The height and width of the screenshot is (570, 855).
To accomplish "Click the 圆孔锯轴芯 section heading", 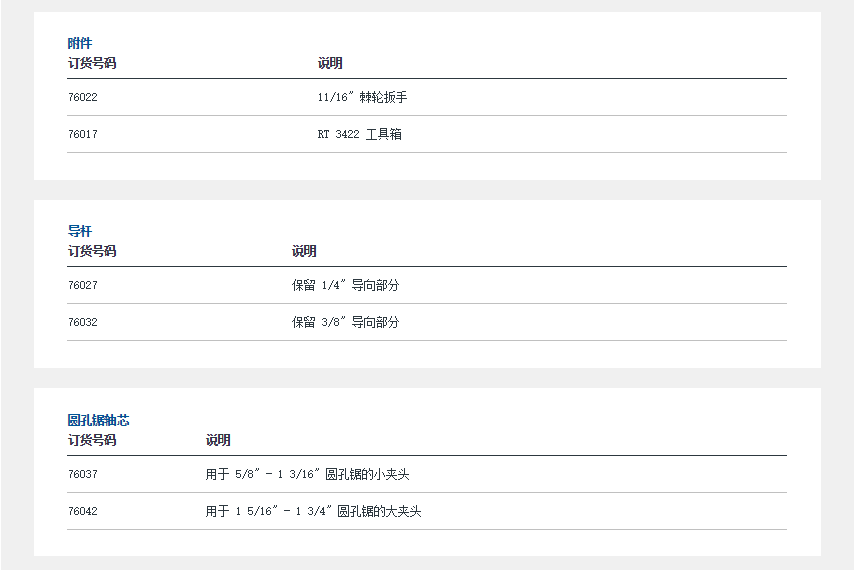I will pos(98,420).
